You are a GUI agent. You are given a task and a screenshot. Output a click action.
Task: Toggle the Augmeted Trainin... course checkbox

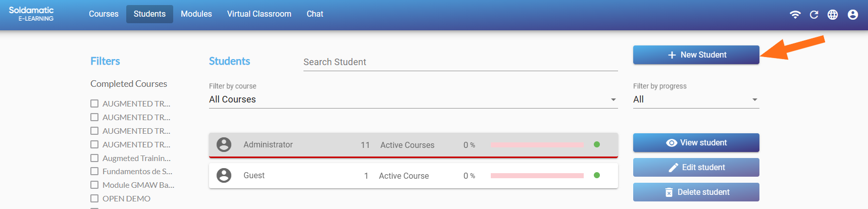coord(94,158)
